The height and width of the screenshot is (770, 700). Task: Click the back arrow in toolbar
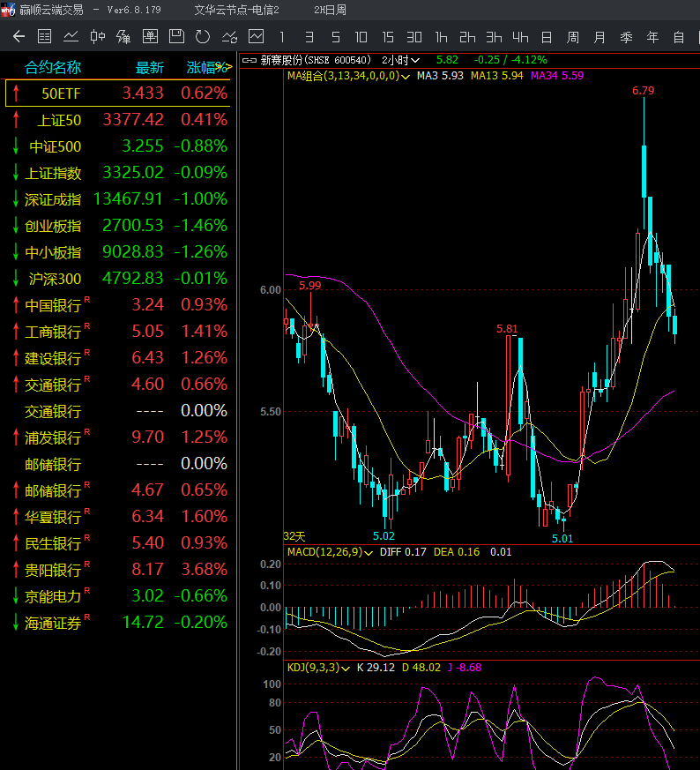(x=19, y=37)
